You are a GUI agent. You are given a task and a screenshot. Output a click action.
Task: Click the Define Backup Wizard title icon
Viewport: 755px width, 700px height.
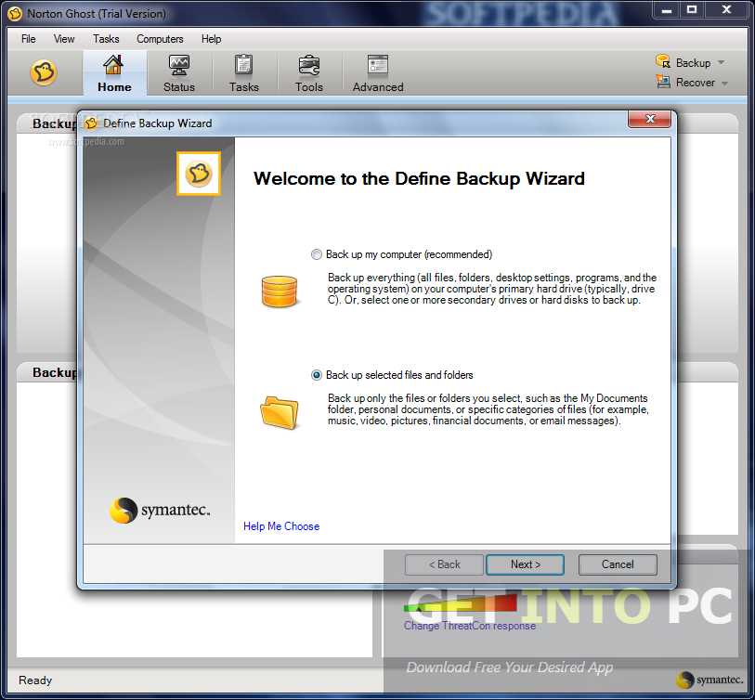point(91,123)
